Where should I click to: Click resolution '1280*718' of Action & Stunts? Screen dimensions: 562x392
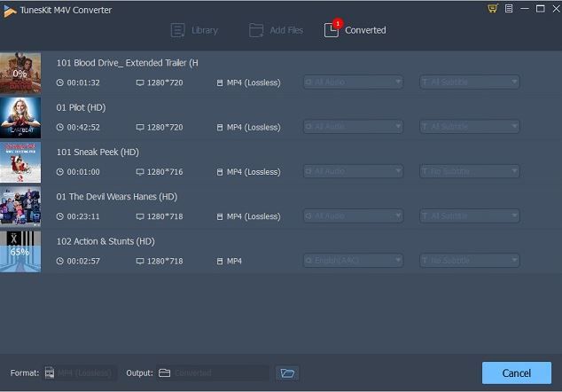point(165,261)
